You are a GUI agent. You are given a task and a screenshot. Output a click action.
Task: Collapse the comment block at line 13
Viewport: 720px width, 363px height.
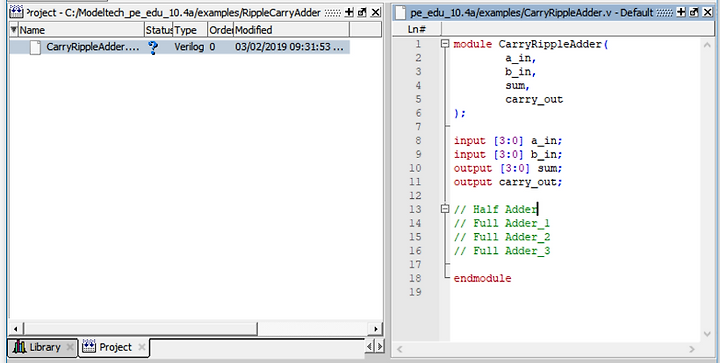click(x=444, y=209)
